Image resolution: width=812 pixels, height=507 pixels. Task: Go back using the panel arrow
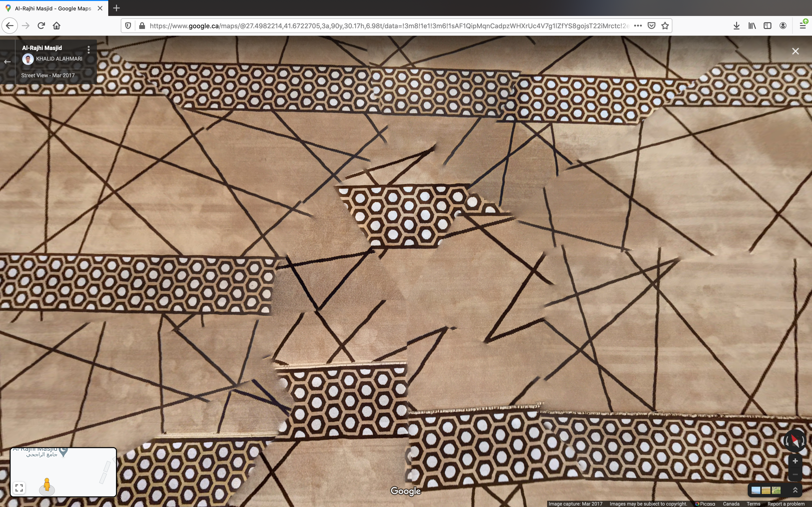click(7, 62)
